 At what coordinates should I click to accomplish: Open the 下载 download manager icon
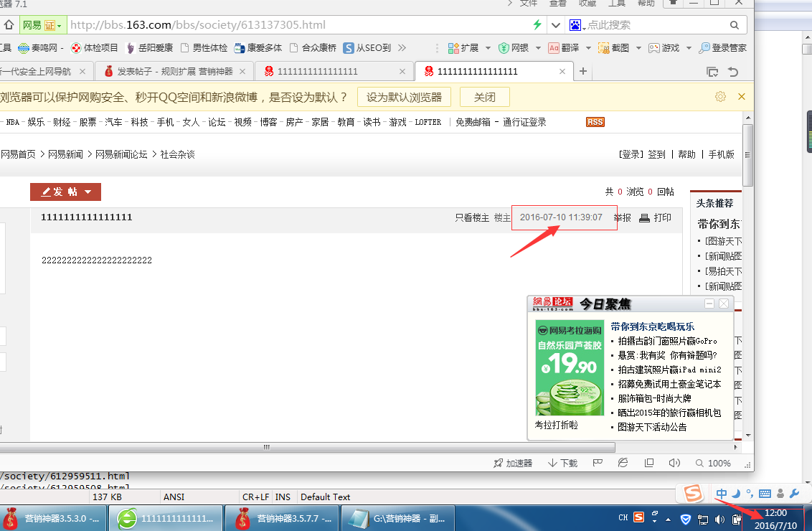(x=563, y=463)
